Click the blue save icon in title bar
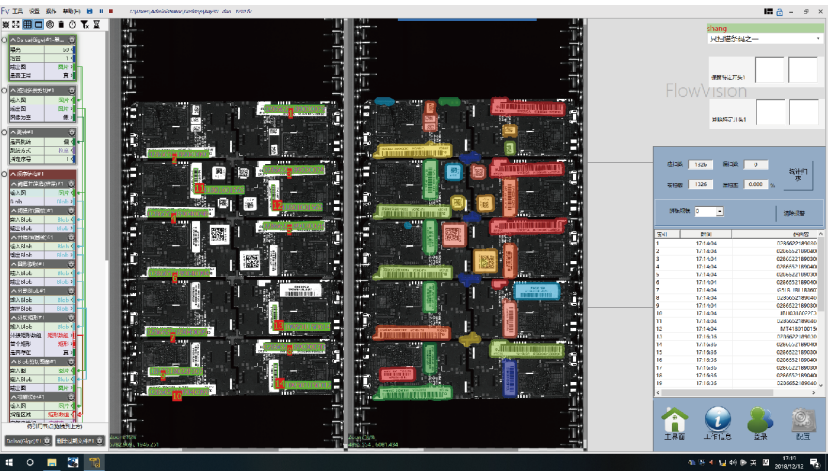Screen dimensions: 830x476 point(89,11)
